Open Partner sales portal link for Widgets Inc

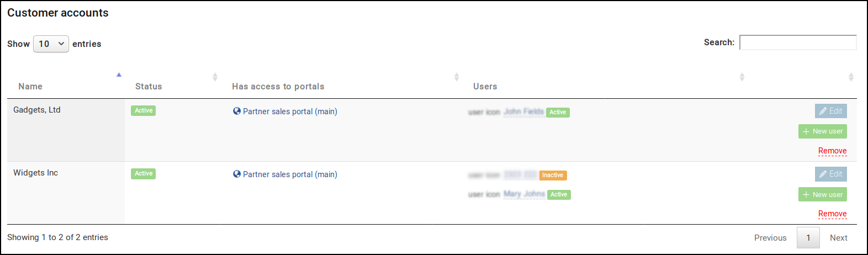coord(290,174)
